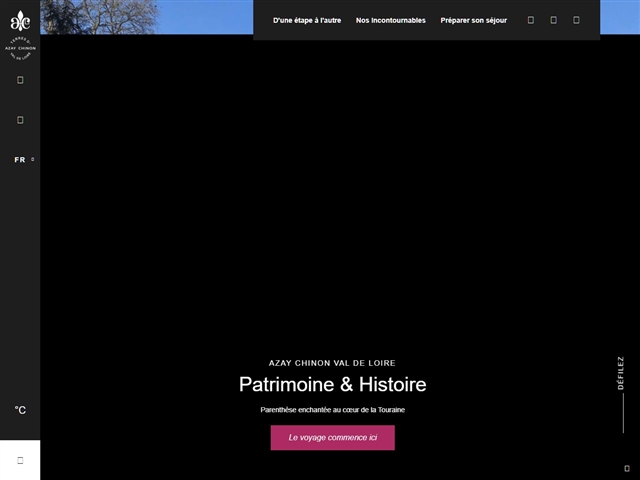Screen dimensions: 640x480
Task: Click the Azay Chinon Val de Loire logo
Action: (x=20, y=37)
